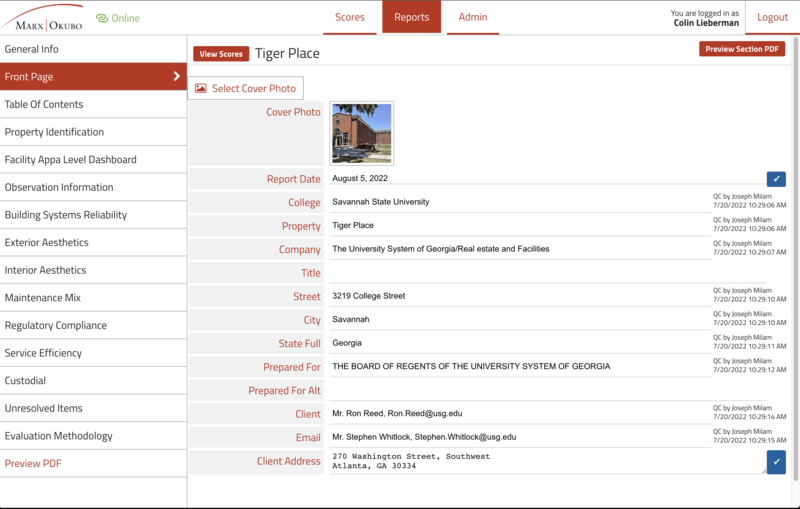Open the tiger place cover photo thumbnail

point(361,133)
